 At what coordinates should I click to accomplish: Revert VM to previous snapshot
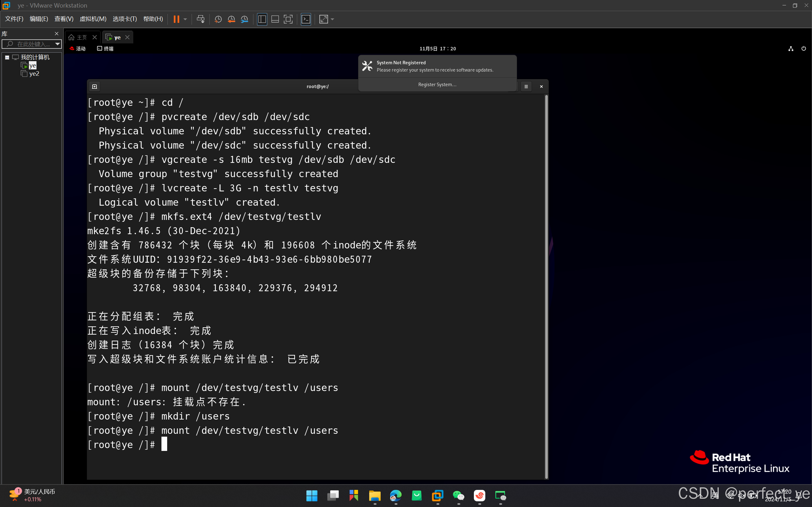231,19
